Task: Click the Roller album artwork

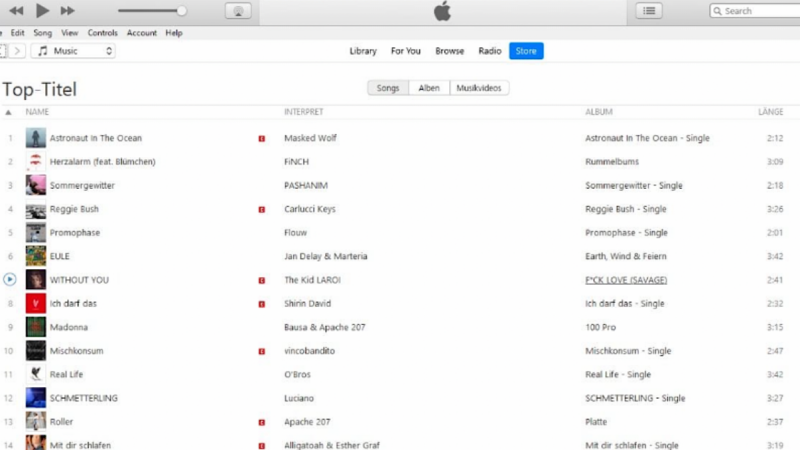Action: tap(36, 421)
